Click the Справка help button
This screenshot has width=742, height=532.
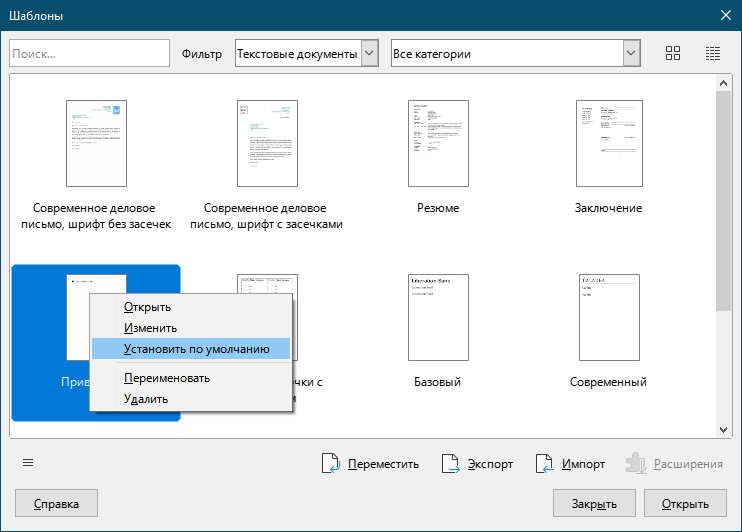[56, 504]
